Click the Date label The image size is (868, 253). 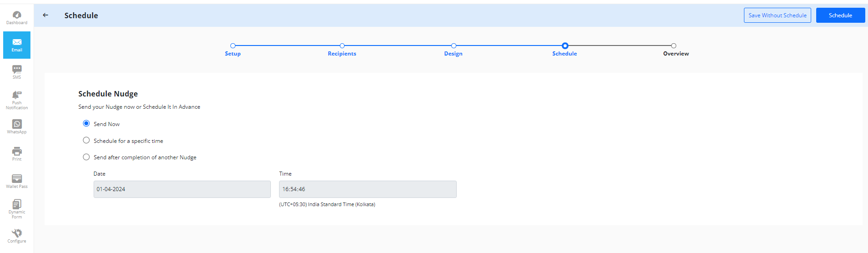pyautogui.click(x=100, y=174)
